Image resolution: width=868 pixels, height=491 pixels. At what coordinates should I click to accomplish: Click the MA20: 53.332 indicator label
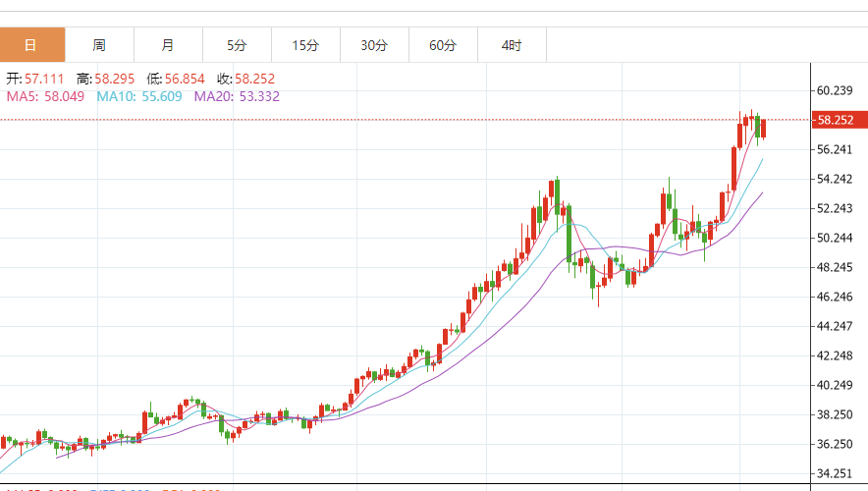(237, 96)
